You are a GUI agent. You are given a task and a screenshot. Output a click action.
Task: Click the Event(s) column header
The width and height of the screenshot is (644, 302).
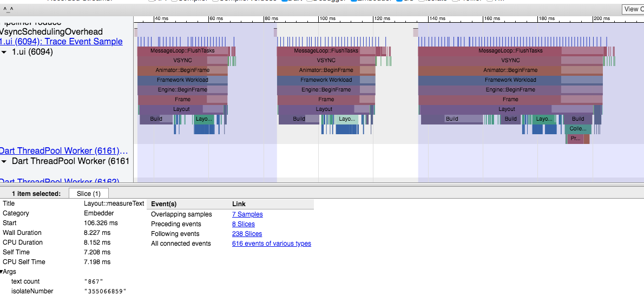163,204
